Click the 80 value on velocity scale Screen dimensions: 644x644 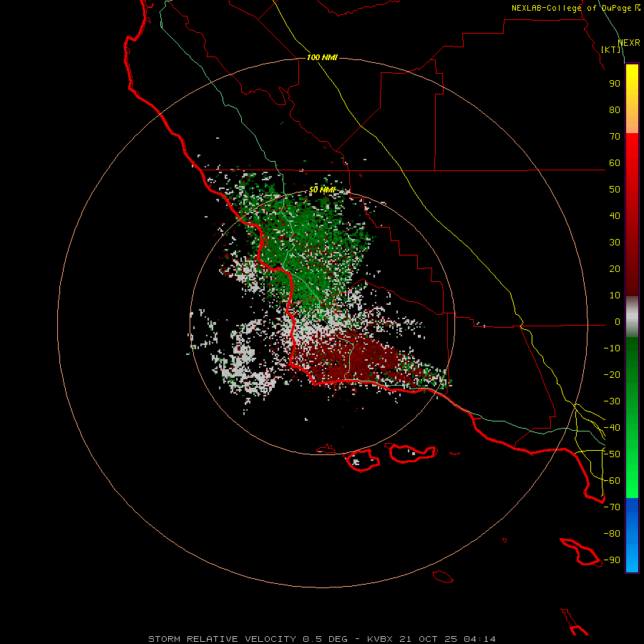click(615, 109)
